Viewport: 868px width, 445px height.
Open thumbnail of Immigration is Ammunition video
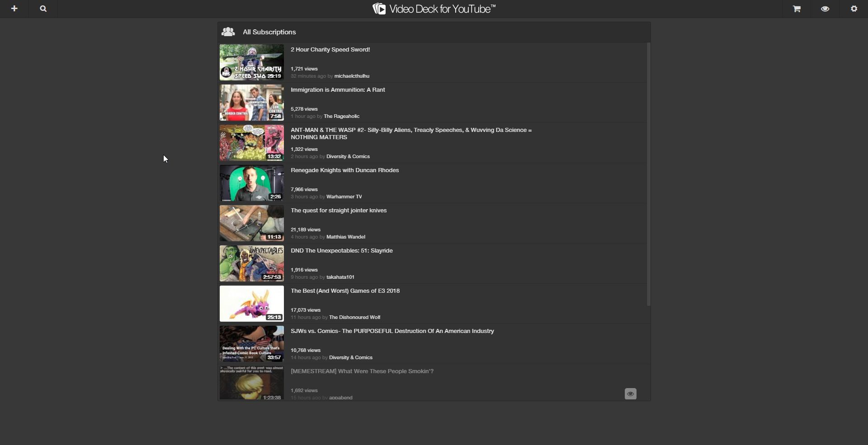coord(252,103)
